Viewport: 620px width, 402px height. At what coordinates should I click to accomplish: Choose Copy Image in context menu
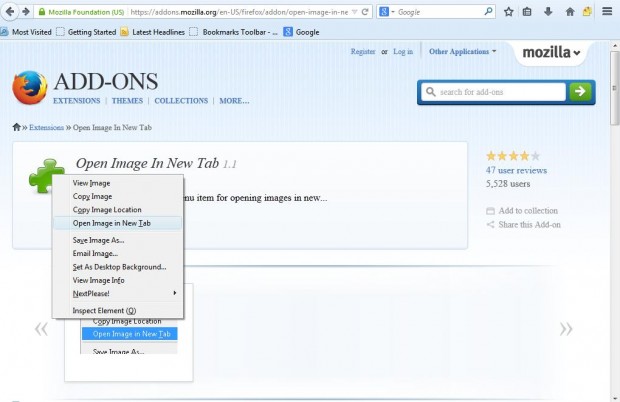click(117, 196)
